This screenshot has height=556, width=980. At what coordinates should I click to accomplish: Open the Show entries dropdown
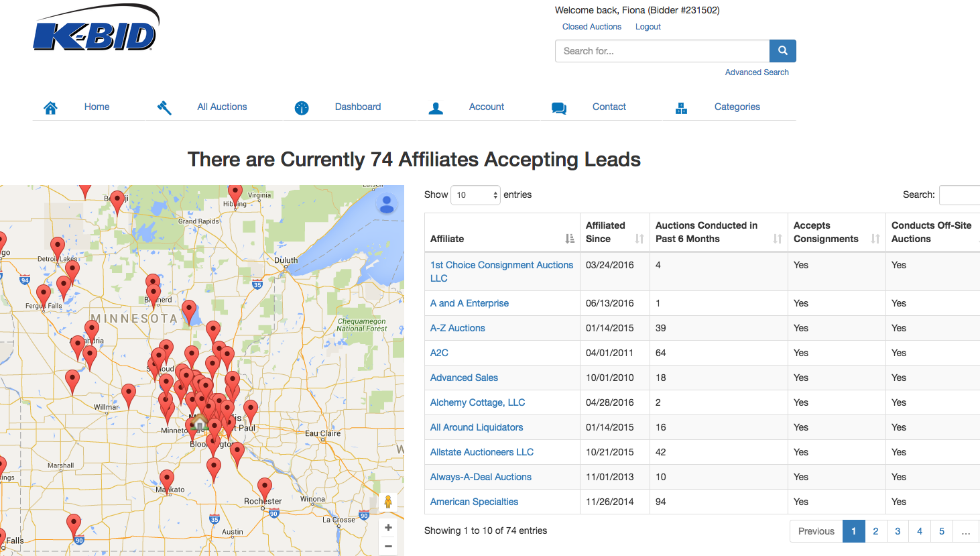point(475,195)
